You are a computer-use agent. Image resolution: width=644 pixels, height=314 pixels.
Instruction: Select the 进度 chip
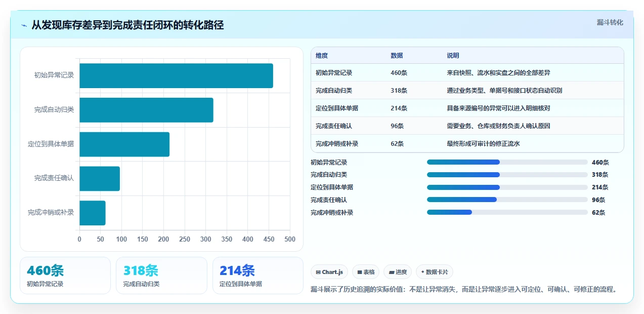point(398,272)
